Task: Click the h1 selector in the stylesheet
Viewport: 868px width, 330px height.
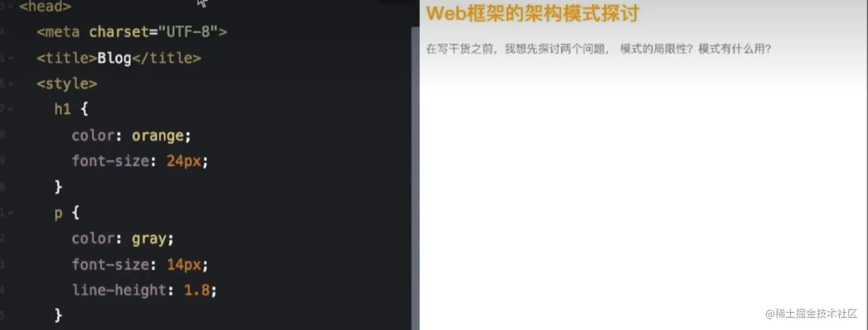Action: [x=63, y=109]
